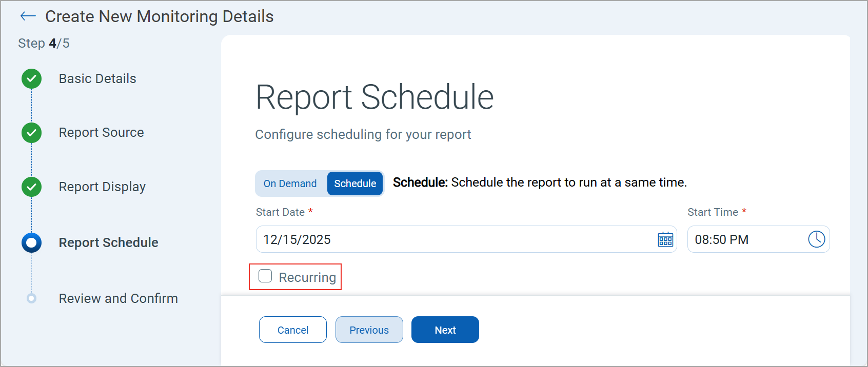868x367 pixels.
Task: Open the Report Source step
Action: coord(101,133)
